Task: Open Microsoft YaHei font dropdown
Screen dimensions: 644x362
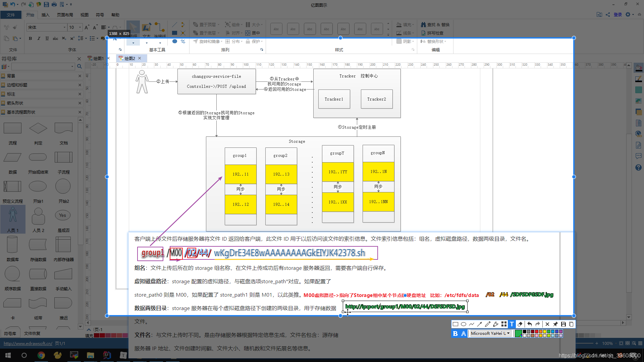Action: pyautogui.click(x=490, y=334)
